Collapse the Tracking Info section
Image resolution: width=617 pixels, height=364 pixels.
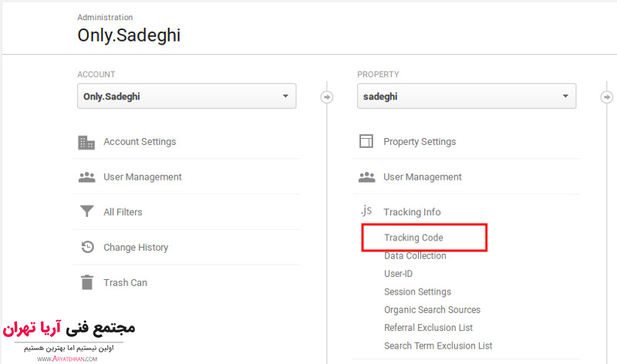pyautogui.click(x=412, y=212)
